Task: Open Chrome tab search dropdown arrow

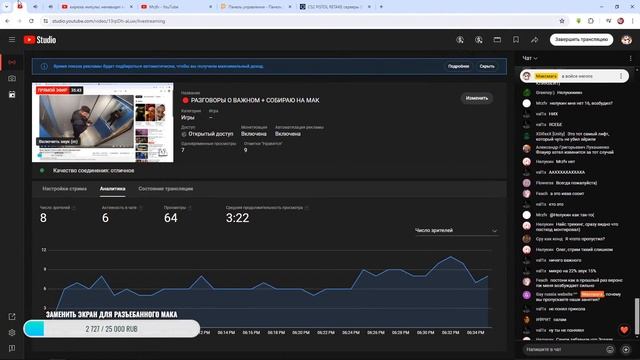Action: [6, 7]
